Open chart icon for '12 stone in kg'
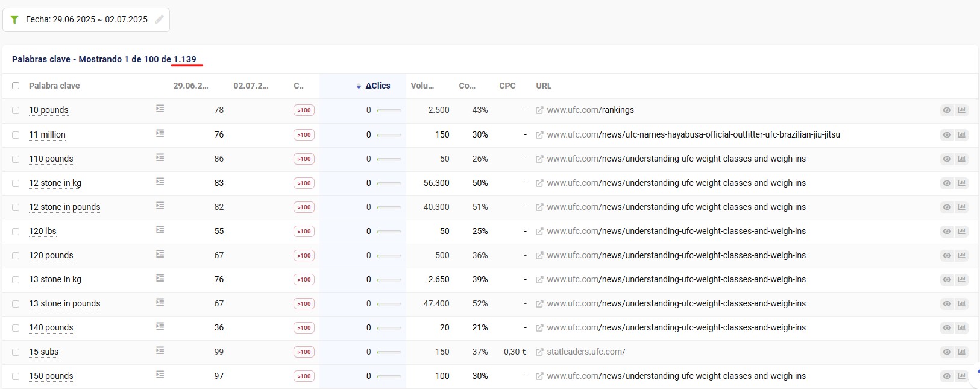This screenshot has width=980, height=389. coord(961,183)
